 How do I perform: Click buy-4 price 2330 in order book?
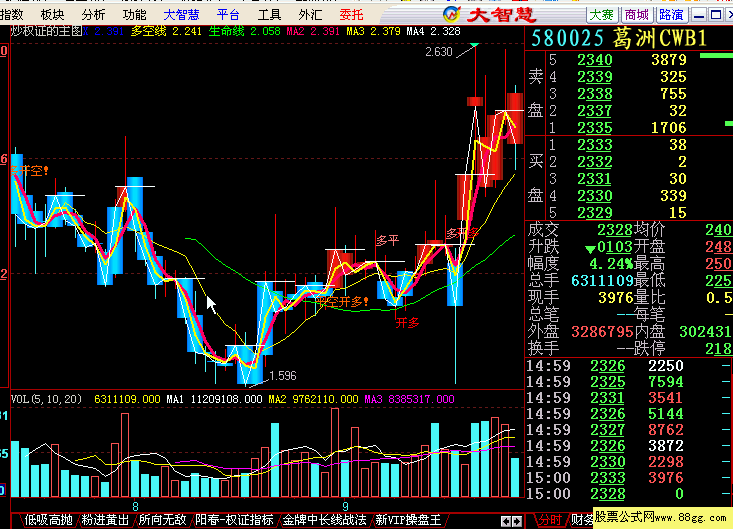[x=595, y=196]
